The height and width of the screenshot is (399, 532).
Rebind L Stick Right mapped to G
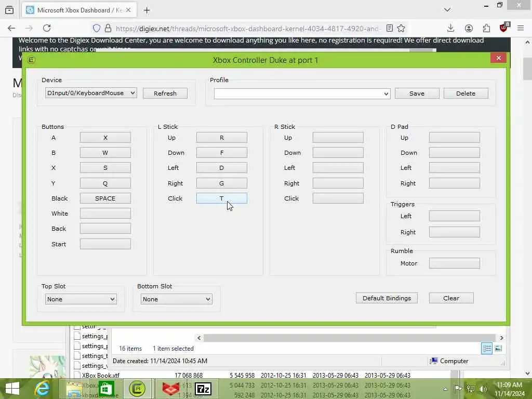tap(221, 183)
